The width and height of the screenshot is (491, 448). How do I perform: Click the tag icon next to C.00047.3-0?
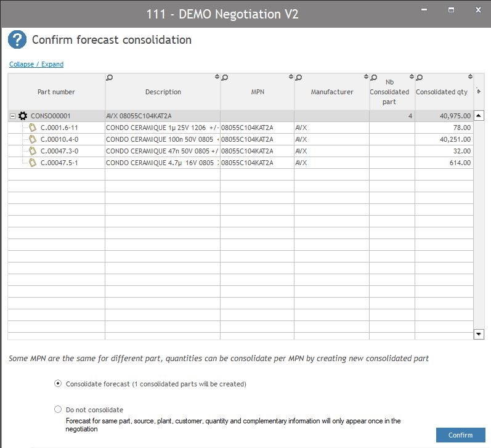33,151
